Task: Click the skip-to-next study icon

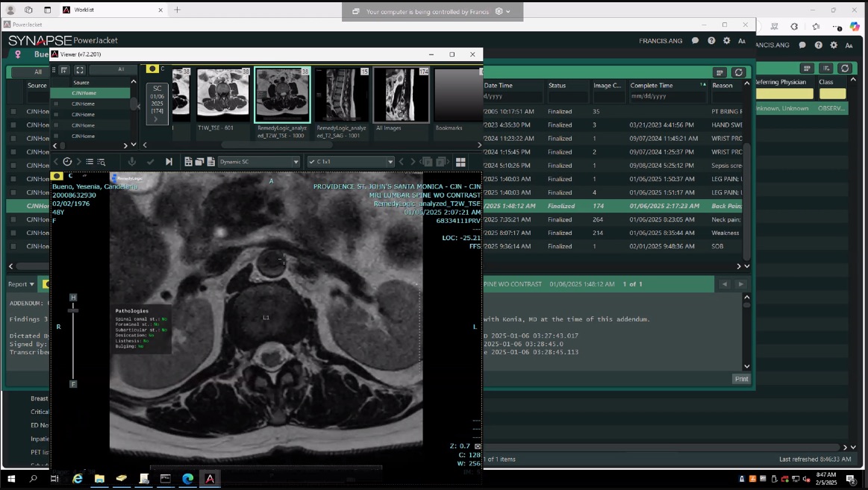Action: (169, 162)
